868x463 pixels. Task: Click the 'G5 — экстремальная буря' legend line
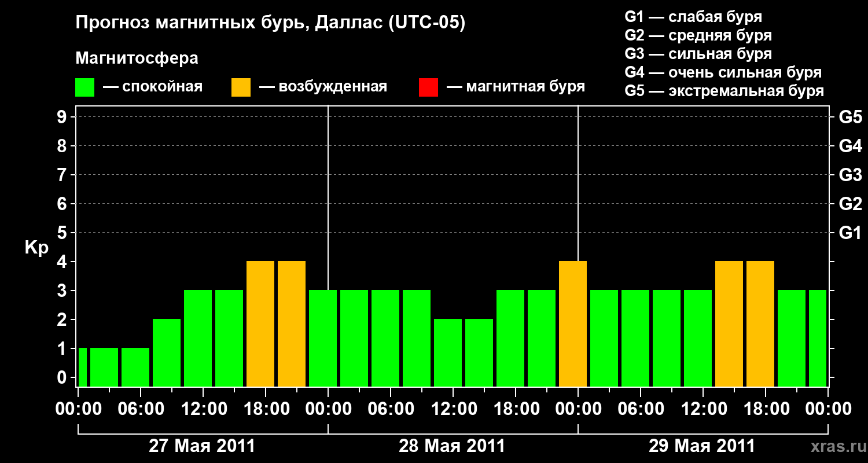(x=724, y=91)
